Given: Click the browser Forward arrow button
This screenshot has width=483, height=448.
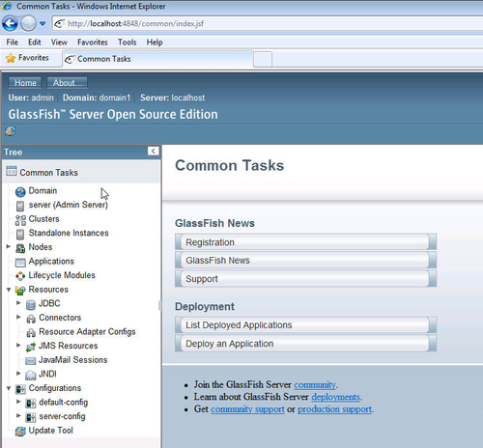Looking at the screenshot, I should point(28,23).
